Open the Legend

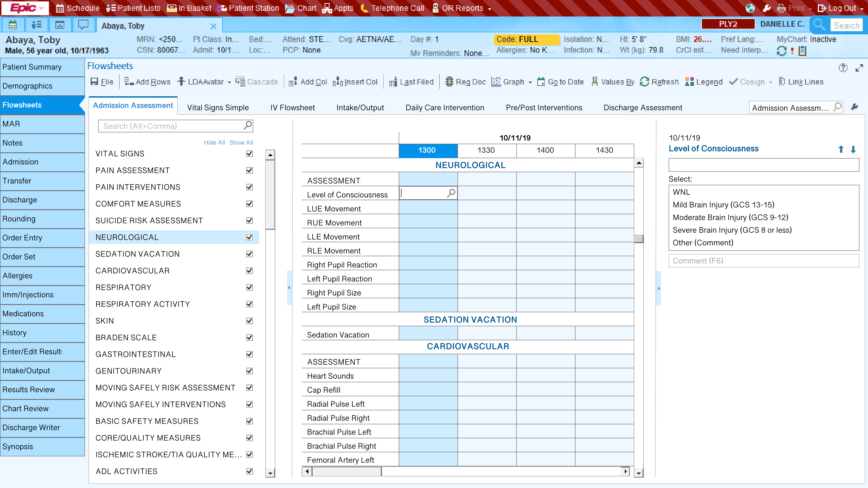[704, 82]
